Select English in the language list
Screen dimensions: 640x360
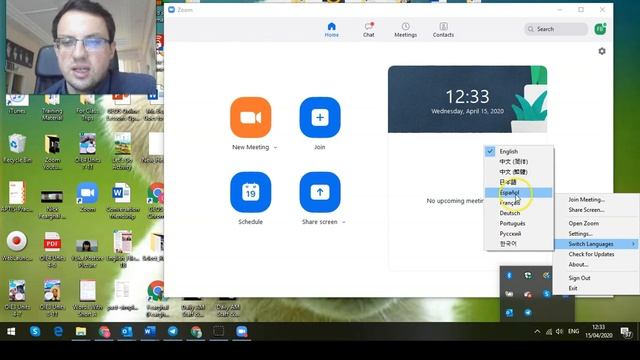pyautogui.click(x=519, y=151)
